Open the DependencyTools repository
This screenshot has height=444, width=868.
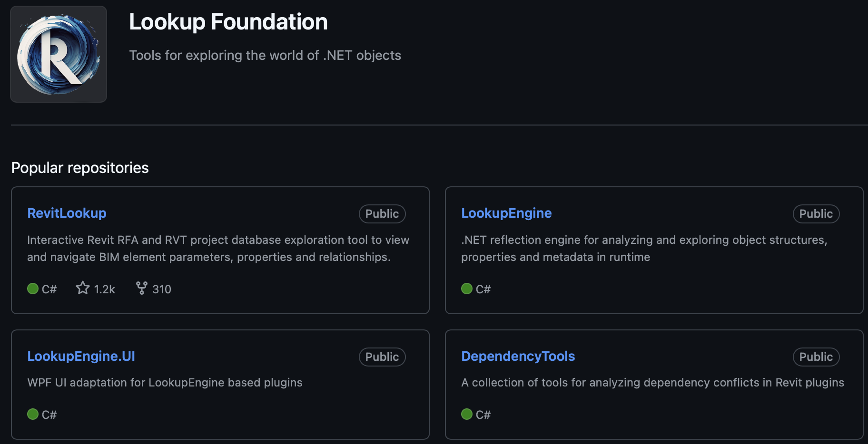517,356
